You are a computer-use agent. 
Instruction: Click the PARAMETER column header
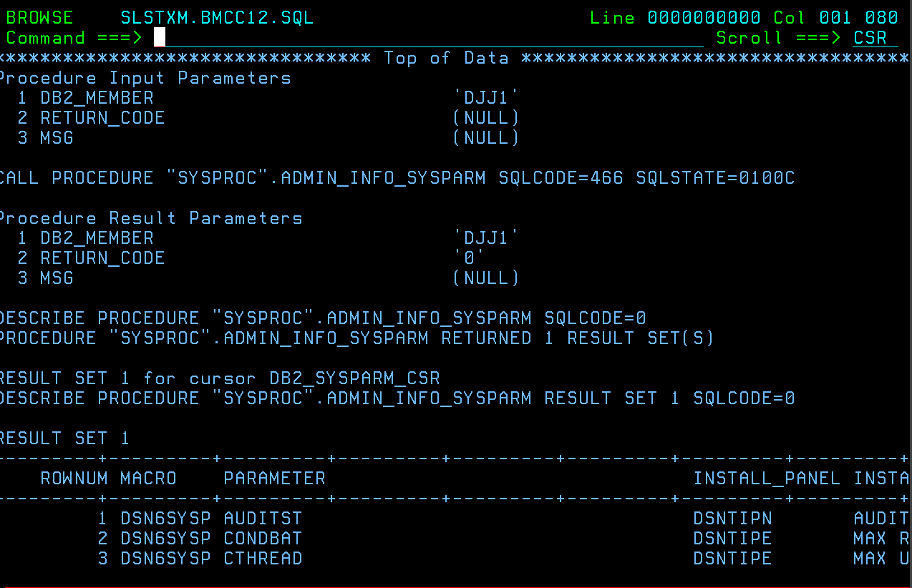(x=274, y=478)
